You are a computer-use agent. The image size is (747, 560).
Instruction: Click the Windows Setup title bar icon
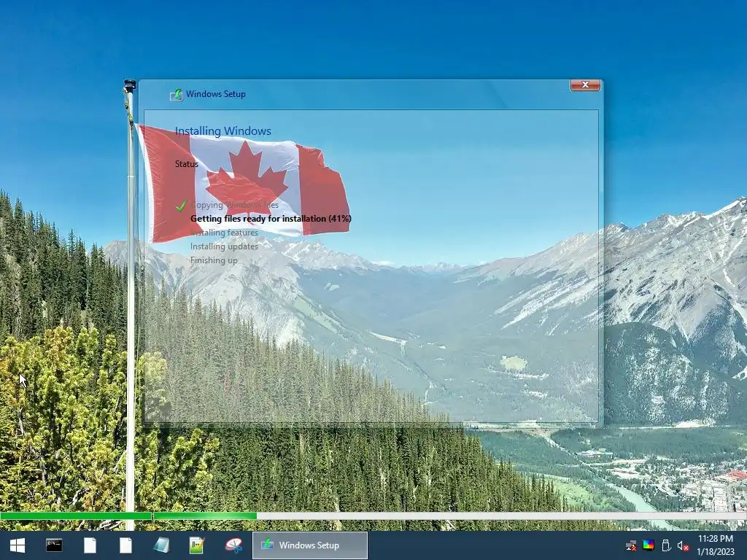coord(176,95)
